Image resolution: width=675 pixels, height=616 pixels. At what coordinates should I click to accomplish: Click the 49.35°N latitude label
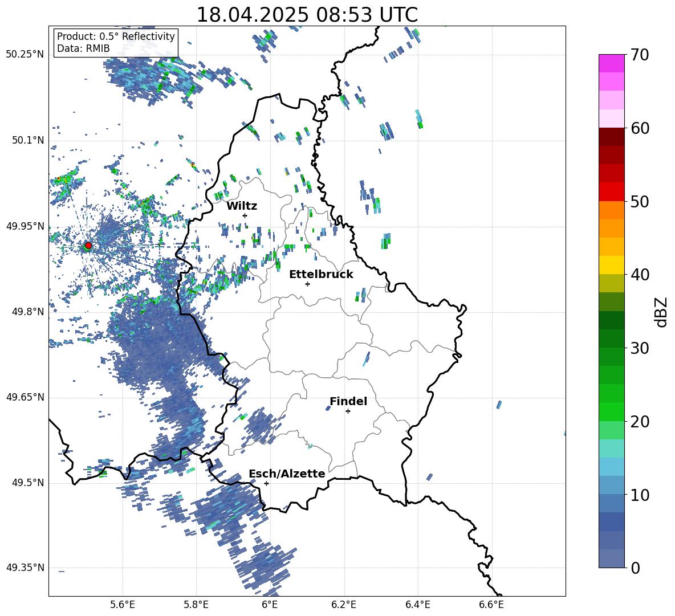pyautogui.click(x=25, y=568)
